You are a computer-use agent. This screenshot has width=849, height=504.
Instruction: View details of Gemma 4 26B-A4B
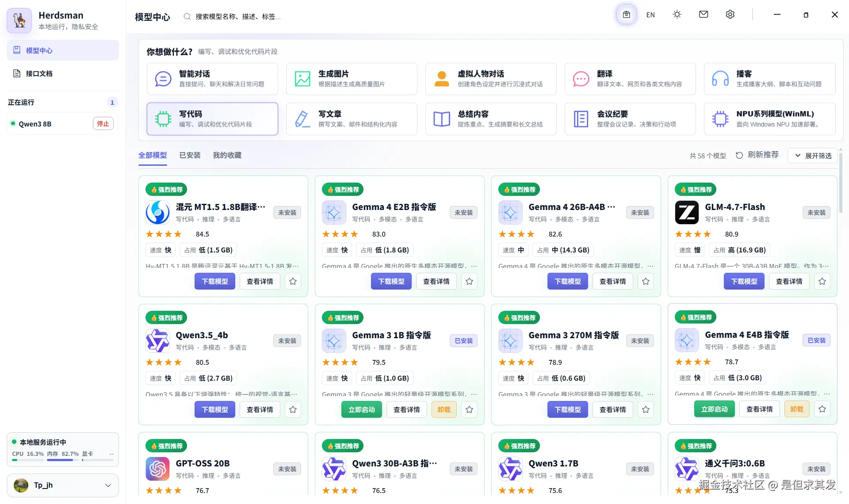612,281
